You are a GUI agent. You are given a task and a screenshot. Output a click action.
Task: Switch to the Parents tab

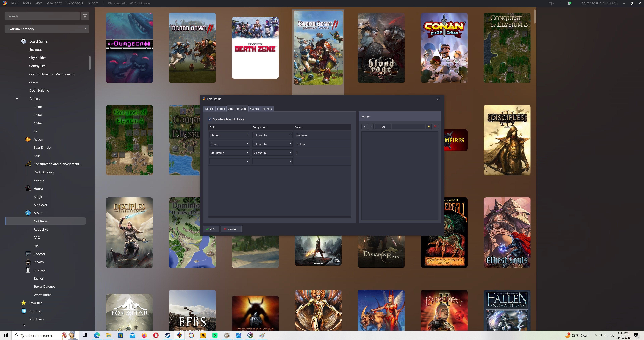point(267,109)
